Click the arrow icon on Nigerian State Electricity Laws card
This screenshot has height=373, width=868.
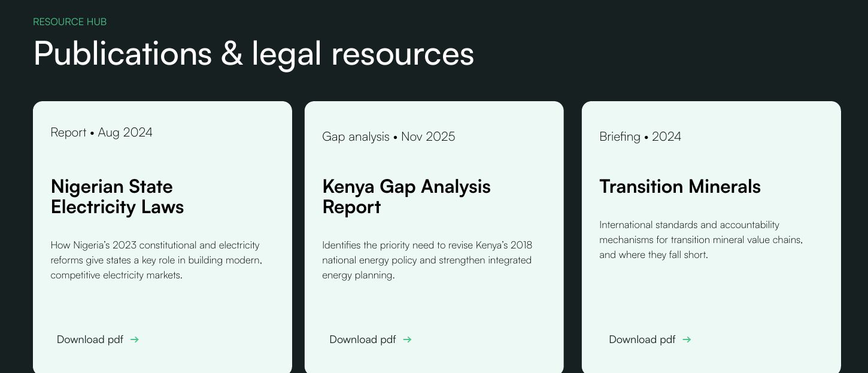(135, 339)
